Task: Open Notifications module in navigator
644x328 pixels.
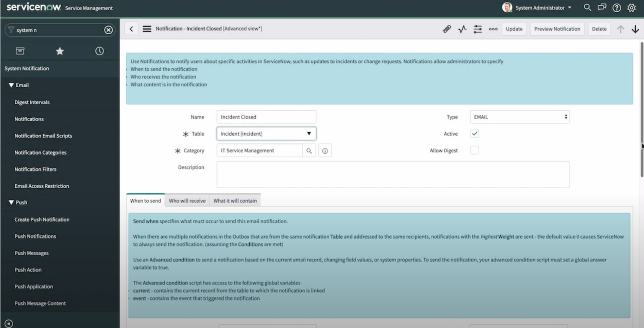Action: click(x=29, y=119)
